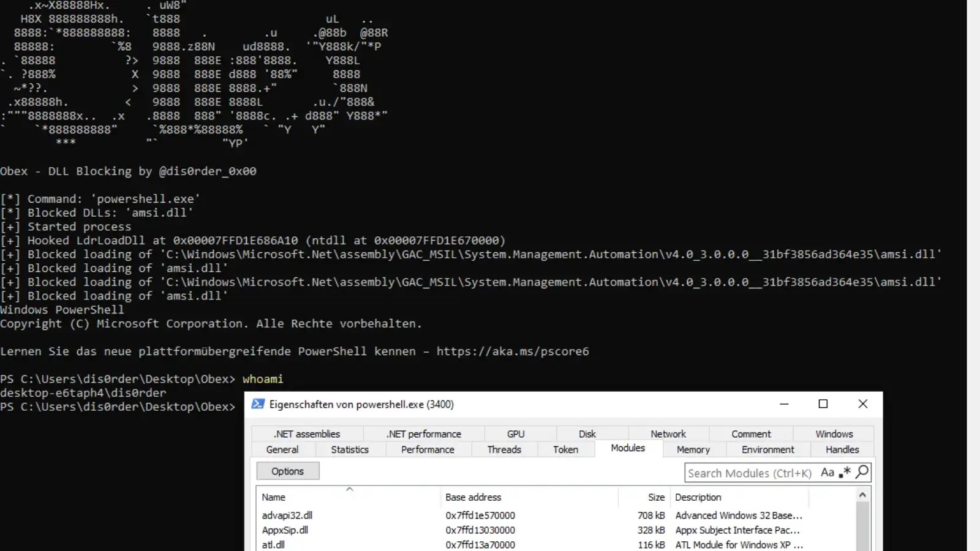The image size is (980, 551).
Task: Open the Memory tab
Action: tap(692, 449)
